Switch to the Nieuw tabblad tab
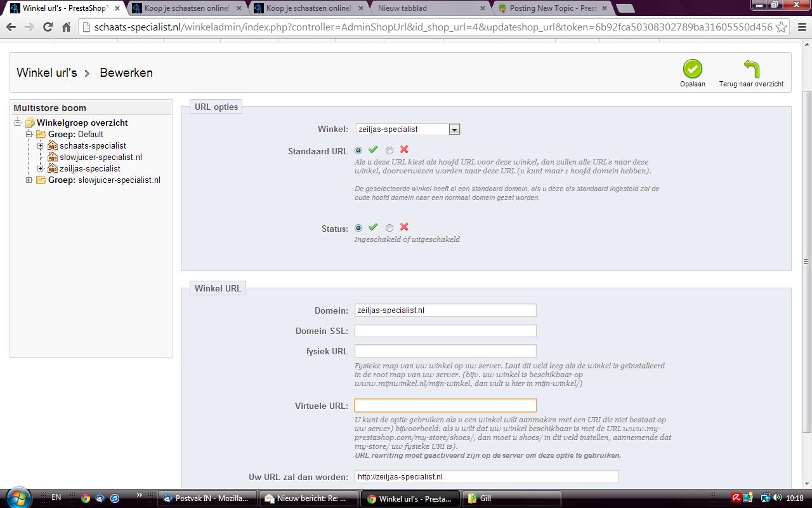Image resolution: width=812 pixels, height=508 pixels. [428, 8]
